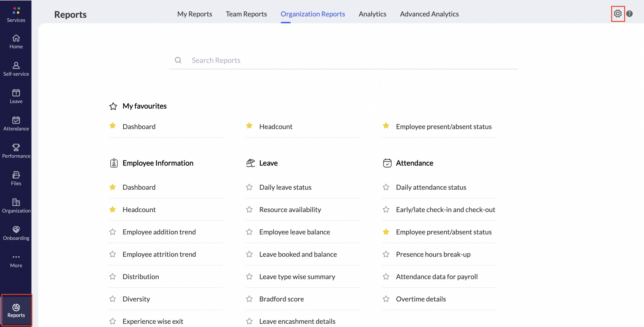Unstar Employee present/absent status under Attendance
The height and width of the screenshot is (327, 644).
click(386, 232)
